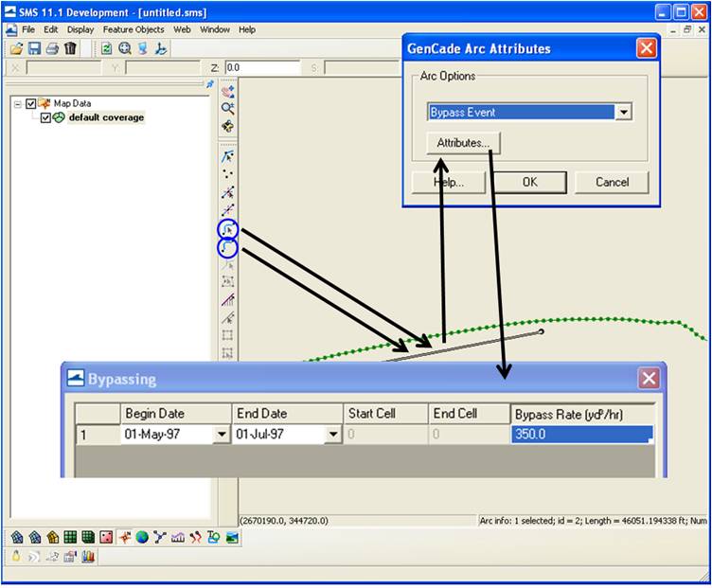This screenshot has height=588, width=712.
Task: Open the End Date dropdown arrow
Action: click(333, 435)
